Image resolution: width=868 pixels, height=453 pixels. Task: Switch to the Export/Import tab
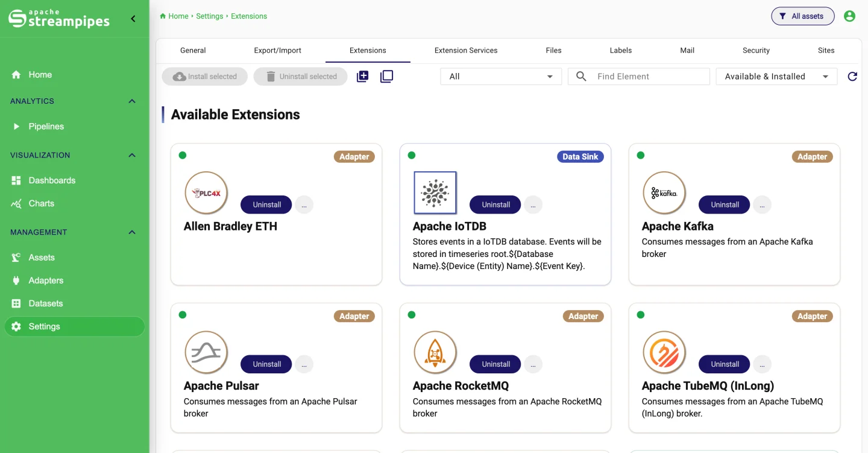pos(277,51)
